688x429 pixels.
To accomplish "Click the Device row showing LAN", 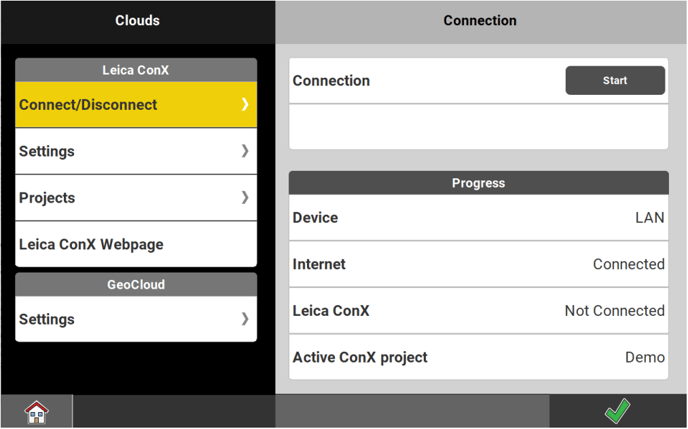I will click(478, 218).
